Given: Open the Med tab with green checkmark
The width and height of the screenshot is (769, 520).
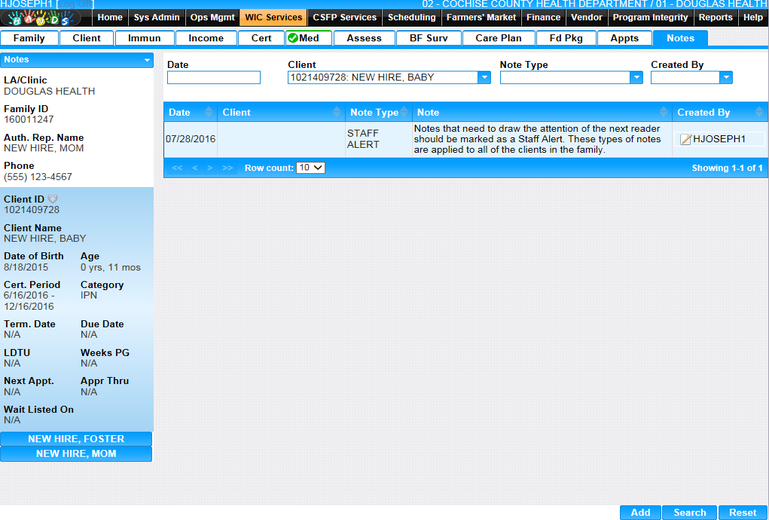Looking at the screenshot, I should click(x=309, y=38).
